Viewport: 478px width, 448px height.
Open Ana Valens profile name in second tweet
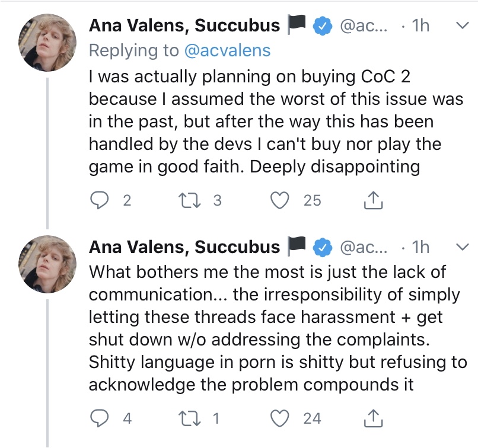[x=184, y=247]
